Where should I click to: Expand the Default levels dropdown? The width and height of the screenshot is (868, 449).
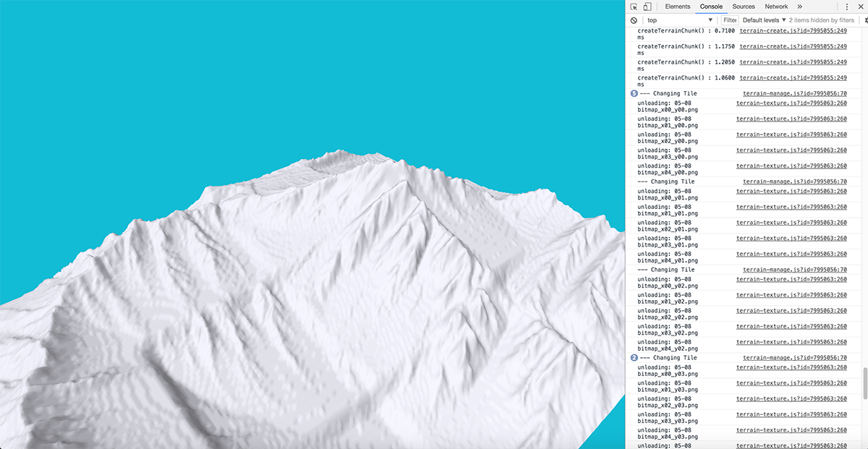click(x=764, y=20)
